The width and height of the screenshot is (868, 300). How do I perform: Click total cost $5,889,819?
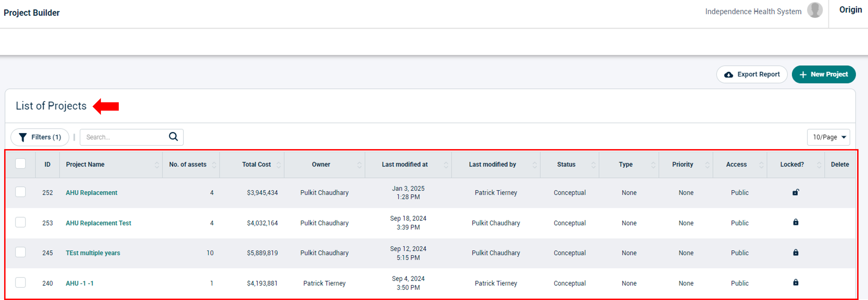263,253
